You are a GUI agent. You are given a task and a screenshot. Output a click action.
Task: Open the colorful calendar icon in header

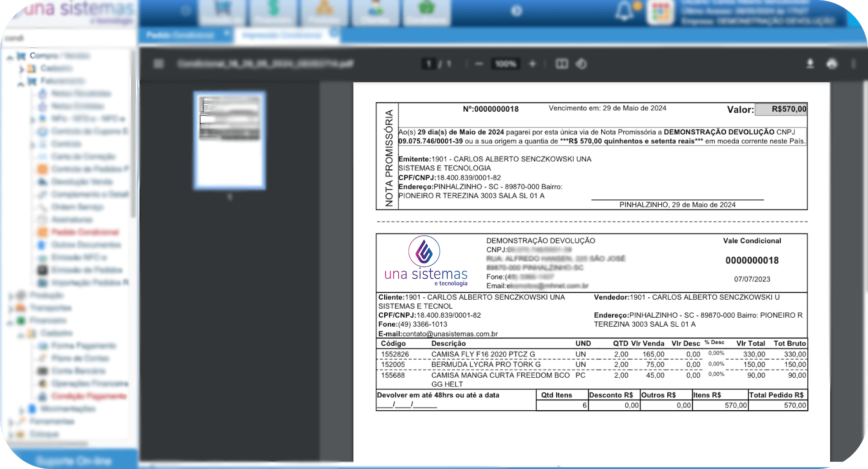[x=660, y=12]
